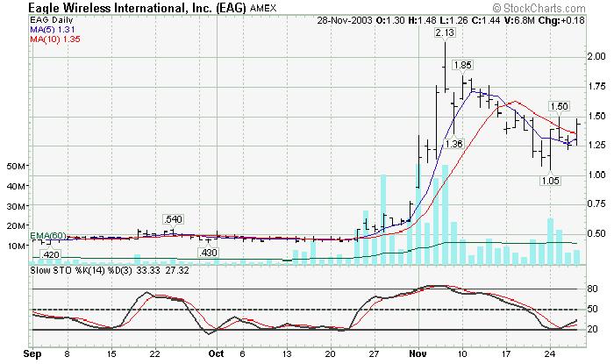The image size is (614, 364).
Task: Click the AMEX exchange label
Action: (x=263, y=8)
